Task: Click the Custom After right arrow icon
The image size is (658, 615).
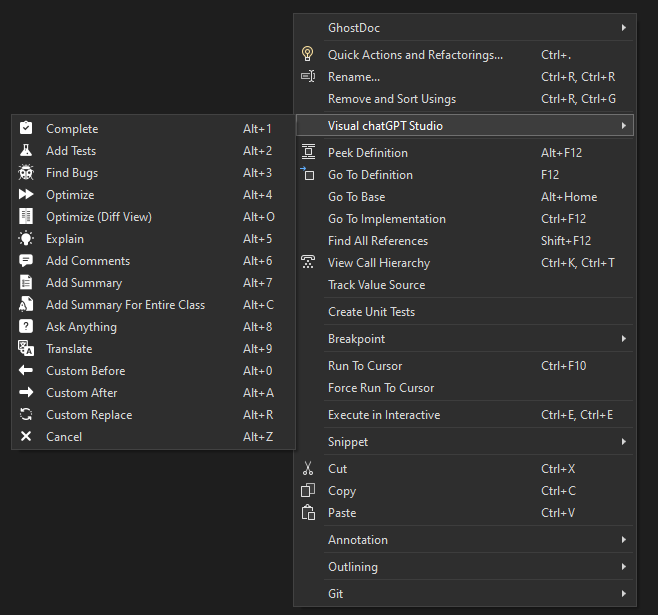Action: click(26, 392)
